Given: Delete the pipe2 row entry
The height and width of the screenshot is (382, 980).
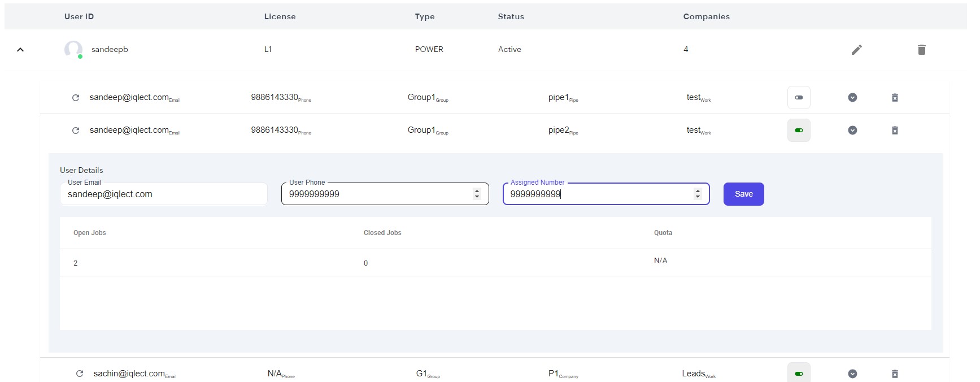Looking at the screenshot, I should click(895, 131).
